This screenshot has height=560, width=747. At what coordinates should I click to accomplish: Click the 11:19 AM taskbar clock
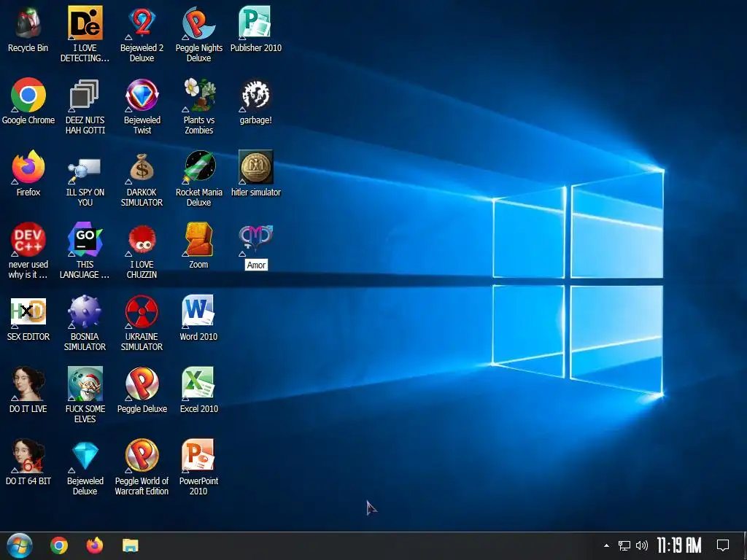(679, 545)
